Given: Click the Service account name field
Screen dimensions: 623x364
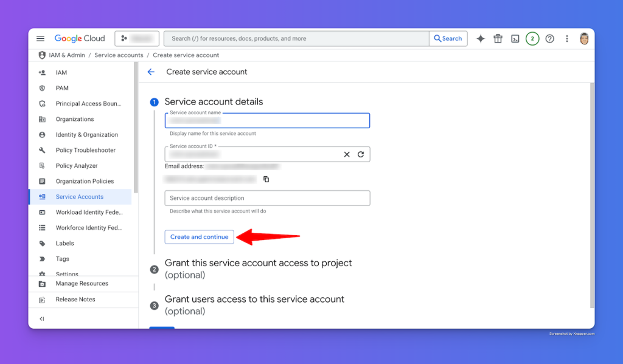Looking at the screenshot, I should 268,121.
